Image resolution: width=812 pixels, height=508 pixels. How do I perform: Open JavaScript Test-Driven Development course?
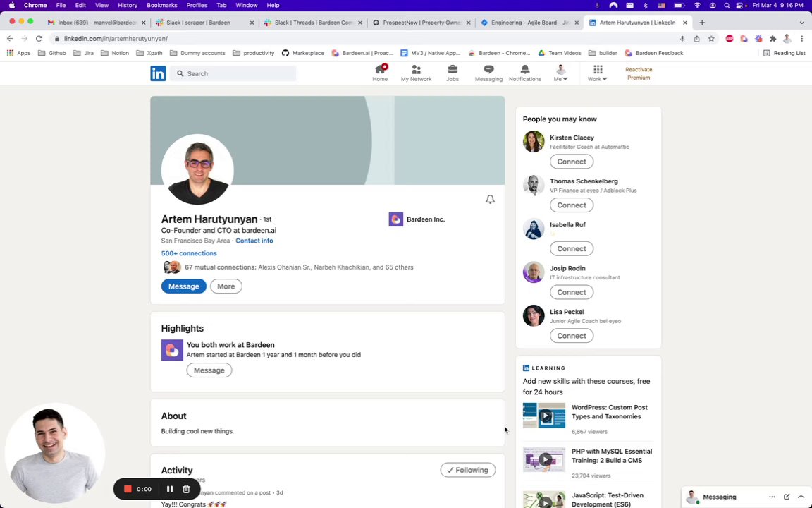click(608, 500)
